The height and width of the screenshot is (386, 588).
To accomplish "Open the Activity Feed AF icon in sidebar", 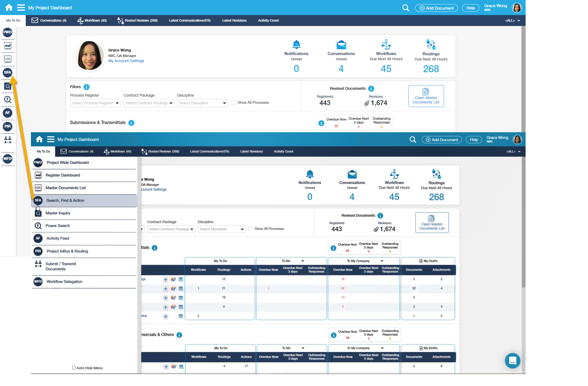I will [x=8, y=113].
